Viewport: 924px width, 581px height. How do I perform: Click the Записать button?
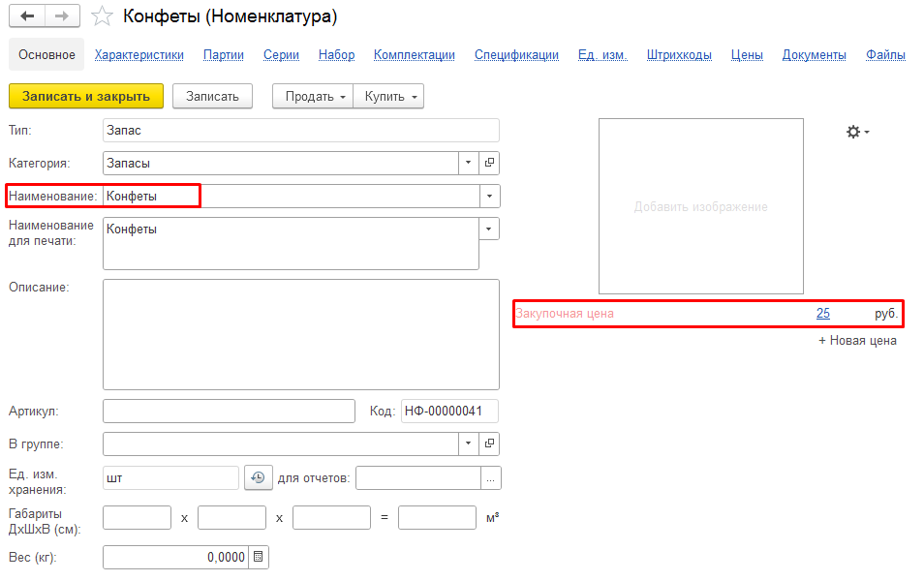point(212,96)
